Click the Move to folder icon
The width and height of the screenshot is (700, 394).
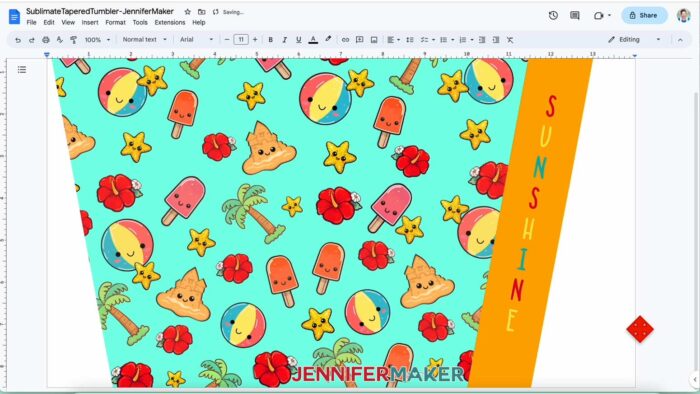(x=202, y=12)
